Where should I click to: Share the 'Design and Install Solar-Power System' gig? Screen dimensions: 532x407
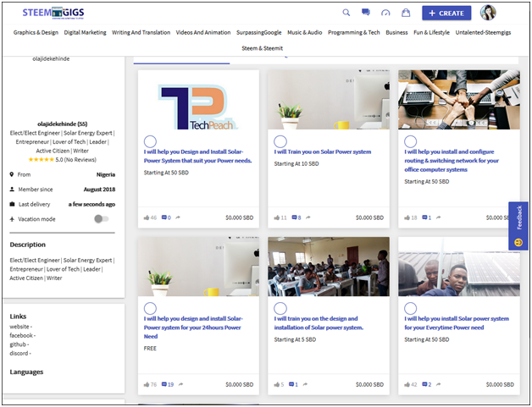(x=178, y=217)
